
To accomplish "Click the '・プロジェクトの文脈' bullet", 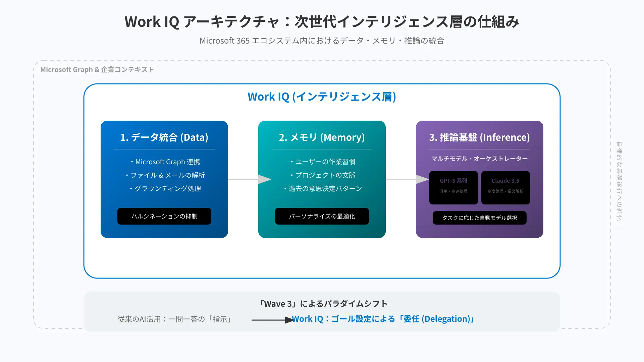I will tap(322, 175).
